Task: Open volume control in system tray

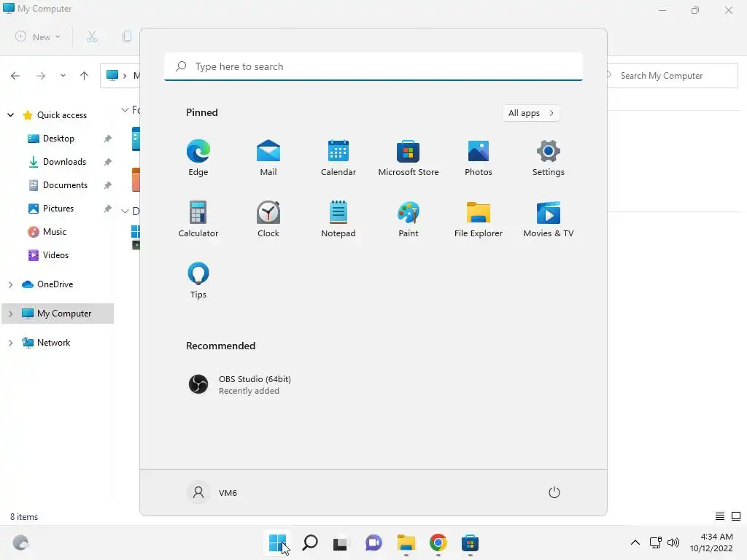Action: [673, 542]
